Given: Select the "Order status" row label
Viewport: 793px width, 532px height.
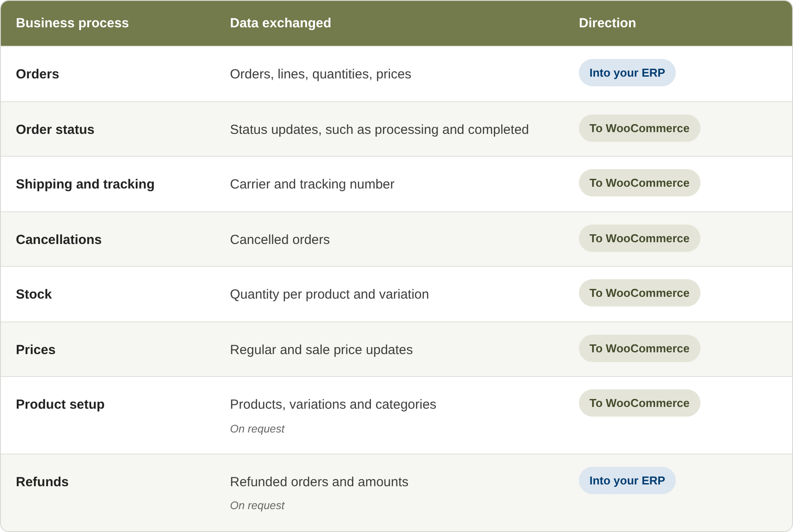Looking at the screenshot, I should [x=55, y=129].
